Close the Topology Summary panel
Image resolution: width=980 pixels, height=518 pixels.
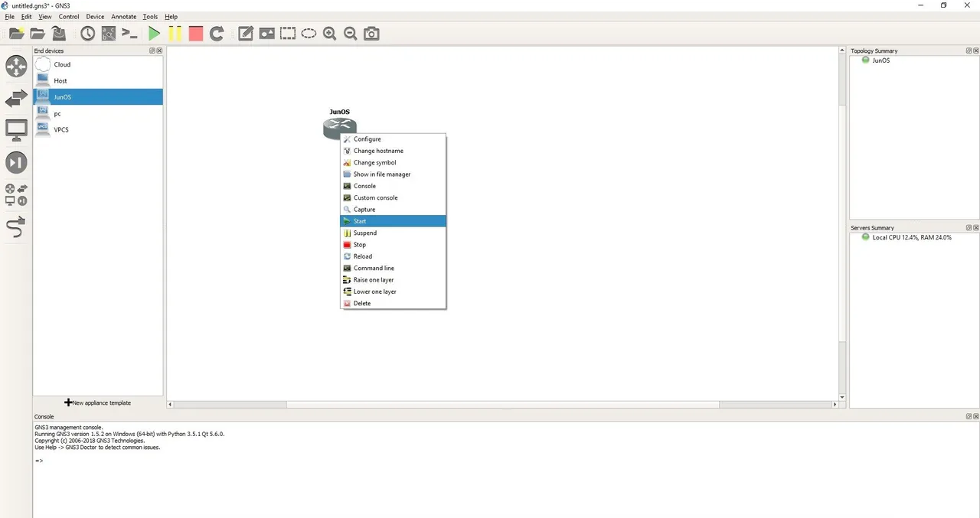(976, 51)
